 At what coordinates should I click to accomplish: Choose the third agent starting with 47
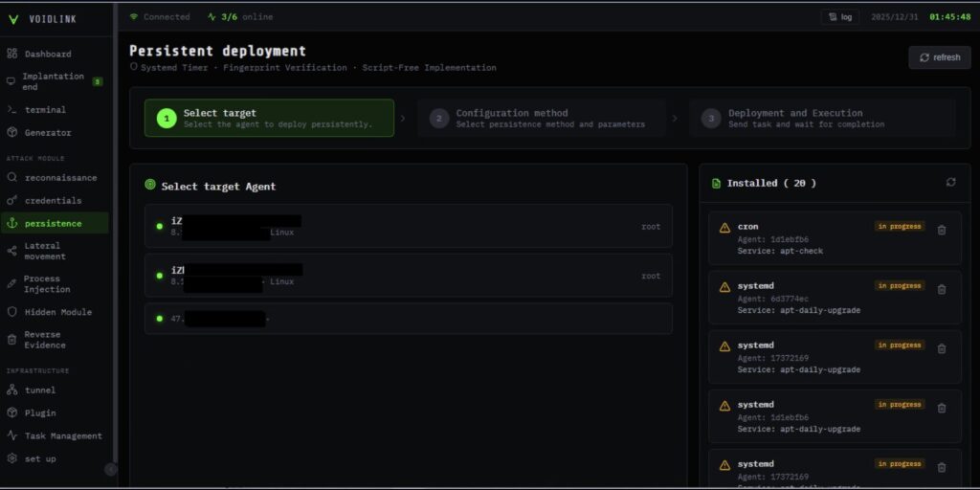409,319
